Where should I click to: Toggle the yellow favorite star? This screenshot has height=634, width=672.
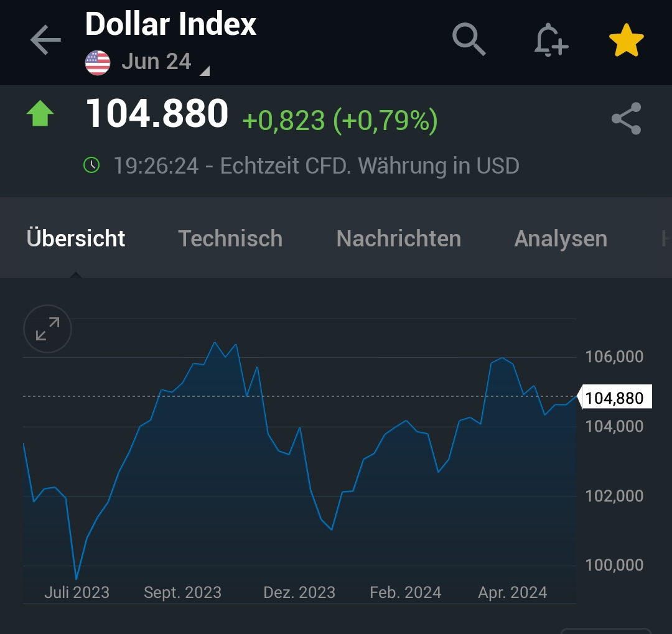(x=626, y=40)
